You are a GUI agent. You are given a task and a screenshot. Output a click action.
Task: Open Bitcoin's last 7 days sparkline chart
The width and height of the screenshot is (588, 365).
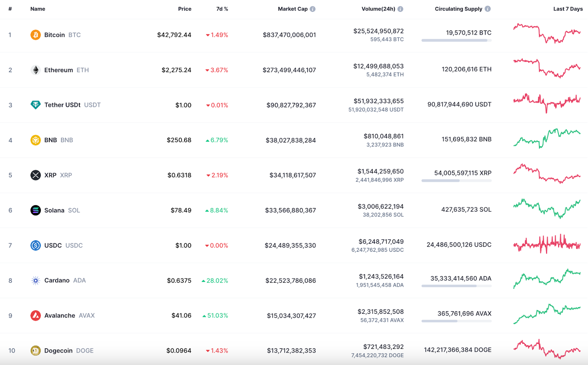tap(547, 33)
